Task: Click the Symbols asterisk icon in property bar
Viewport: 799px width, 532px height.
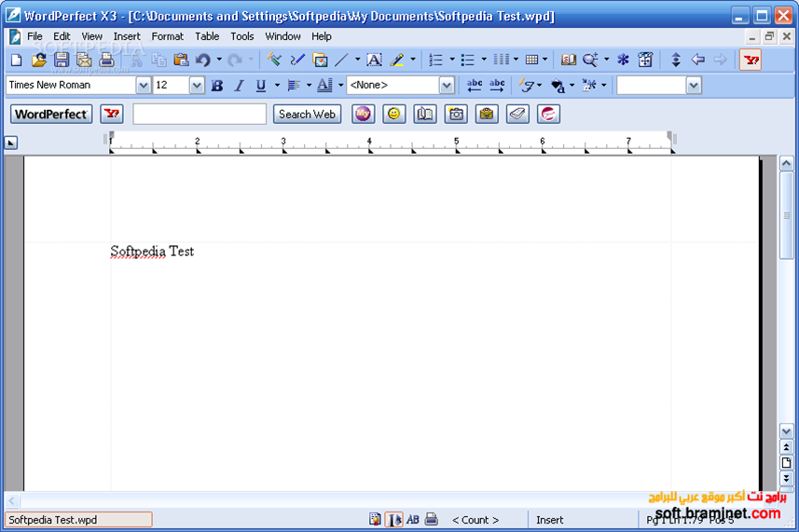Action: (x=589, y=85)
